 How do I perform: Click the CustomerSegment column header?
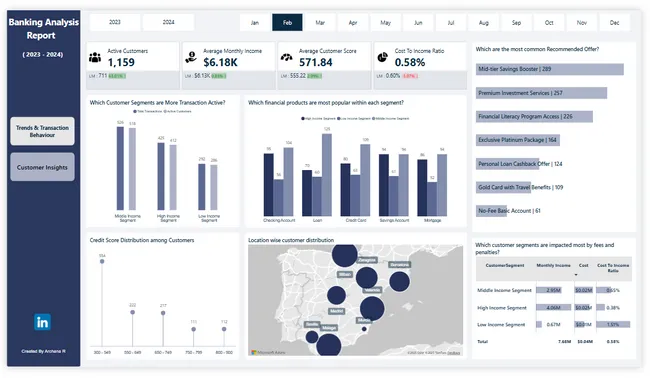coord(505,265)
